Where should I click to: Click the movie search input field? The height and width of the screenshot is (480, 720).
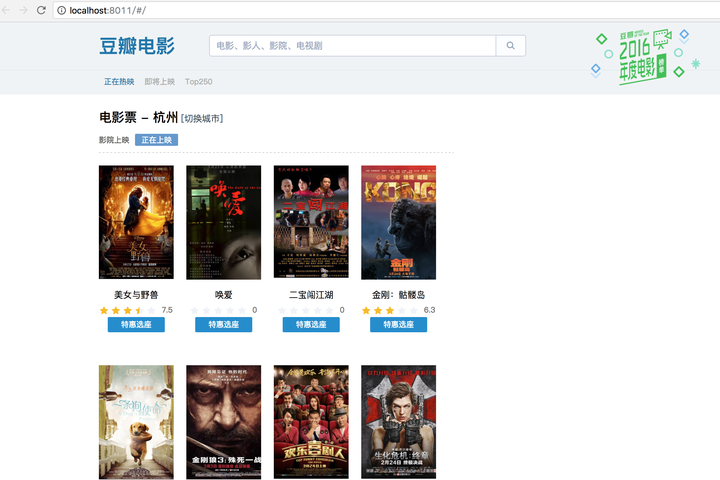(x=352, y=45)
